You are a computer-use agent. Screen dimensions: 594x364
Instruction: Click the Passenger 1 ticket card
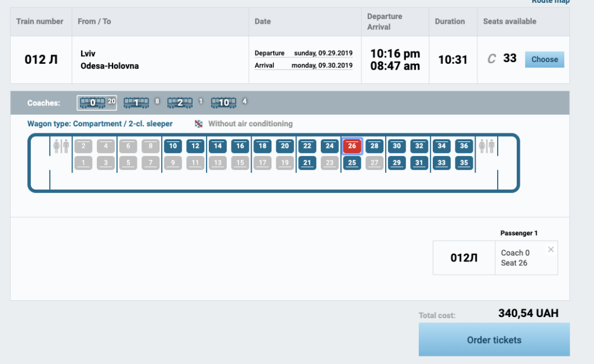coord(495,258)
